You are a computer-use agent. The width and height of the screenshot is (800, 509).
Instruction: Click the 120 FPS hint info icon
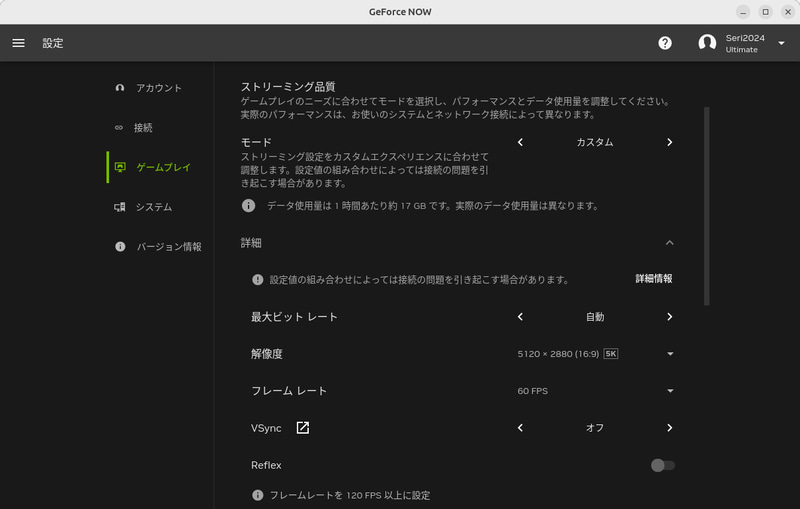(x=258, y=495)
